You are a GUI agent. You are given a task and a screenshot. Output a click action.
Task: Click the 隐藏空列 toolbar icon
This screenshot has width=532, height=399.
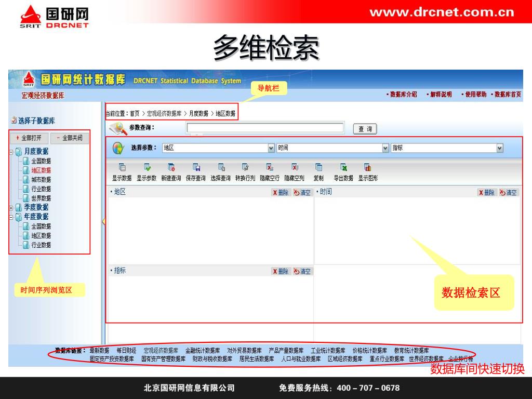click(x=295, y=167)
